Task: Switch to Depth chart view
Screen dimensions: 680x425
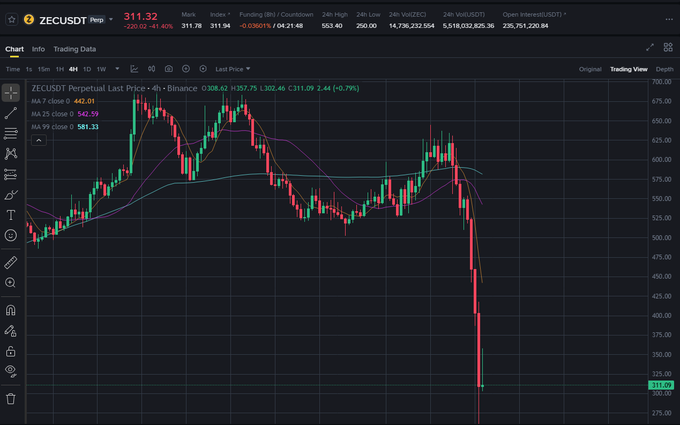Action: 664,69
